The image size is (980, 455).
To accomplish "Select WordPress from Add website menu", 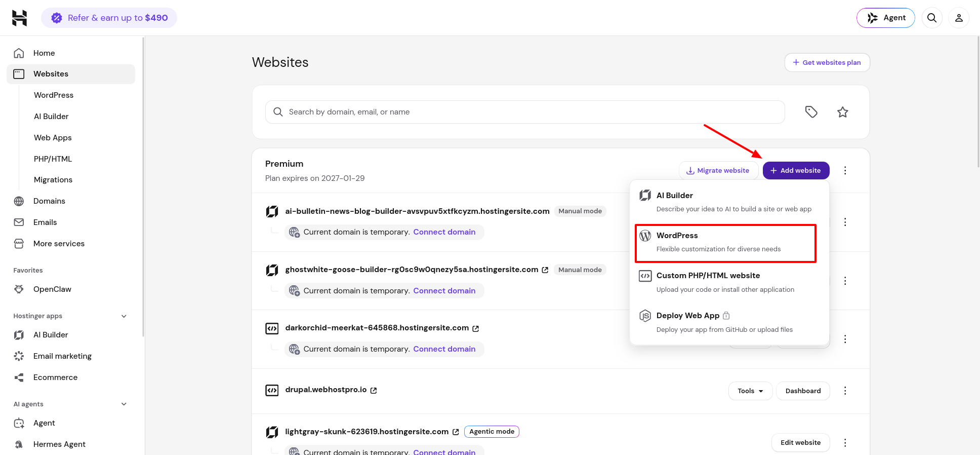I will (x=725, y=243).
